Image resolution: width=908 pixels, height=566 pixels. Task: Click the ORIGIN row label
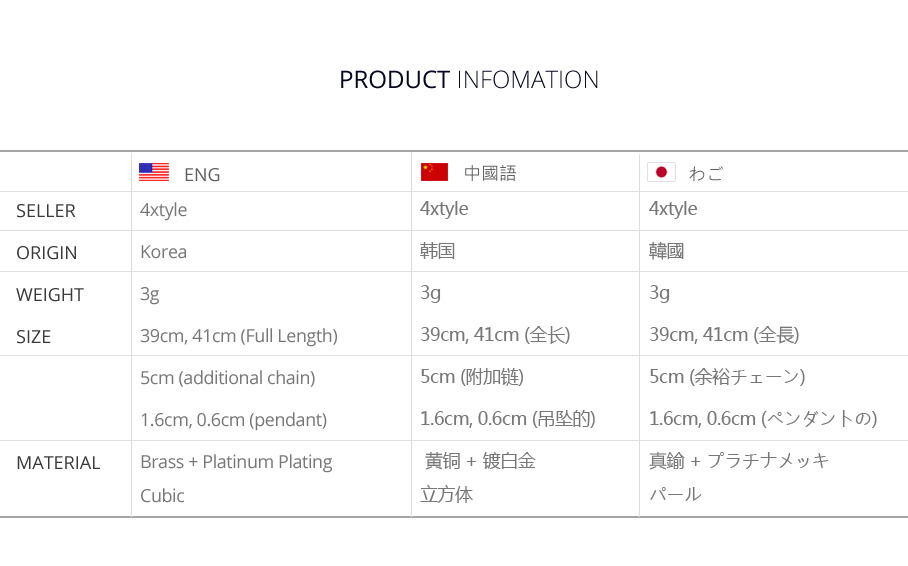pos(46,253)
